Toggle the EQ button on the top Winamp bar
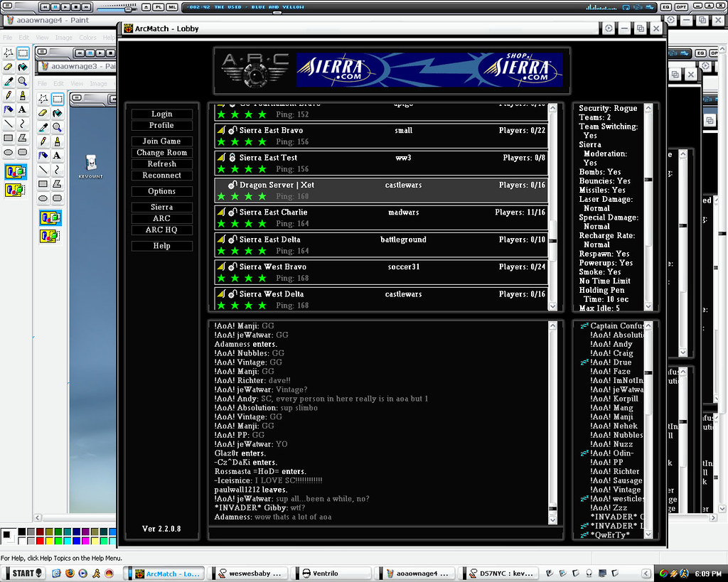The height and width of the screenshot is (582, 728). click(665, 7)
